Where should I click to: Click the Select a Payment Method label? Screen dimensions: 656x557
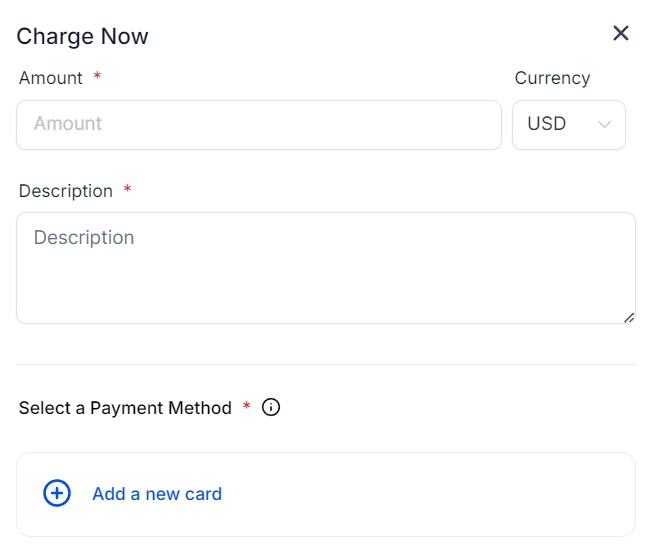(x=125, y=408)
